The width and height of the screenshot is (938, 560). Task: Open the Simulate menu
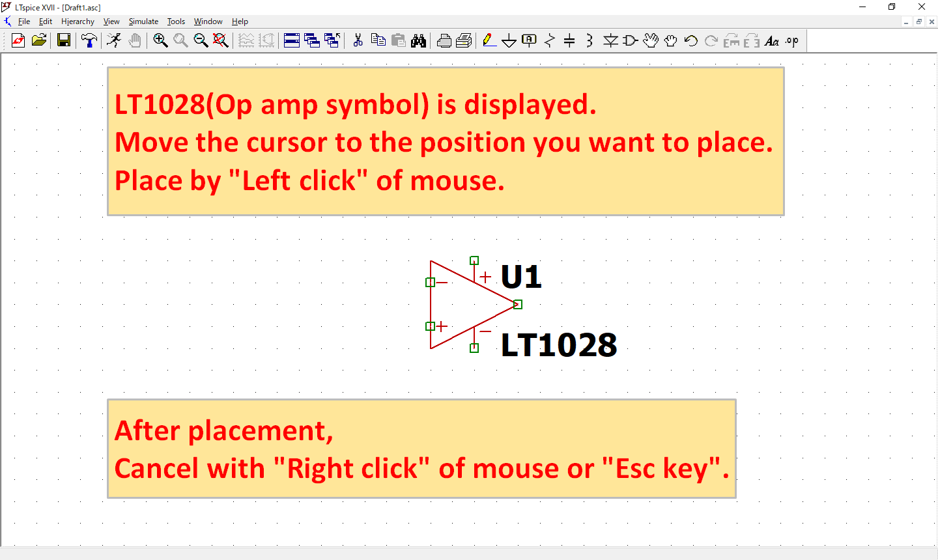click(143, 21)
